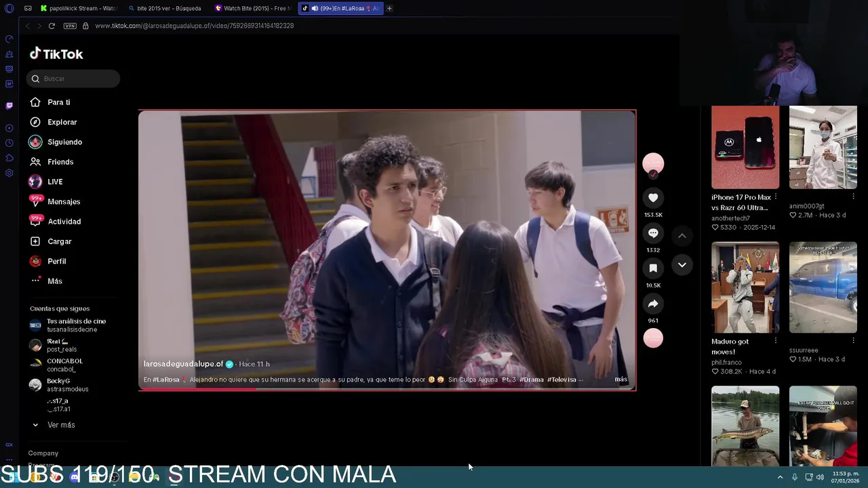
Task: Toggle the VPN badge in address bar
Action: coord(70,26)
